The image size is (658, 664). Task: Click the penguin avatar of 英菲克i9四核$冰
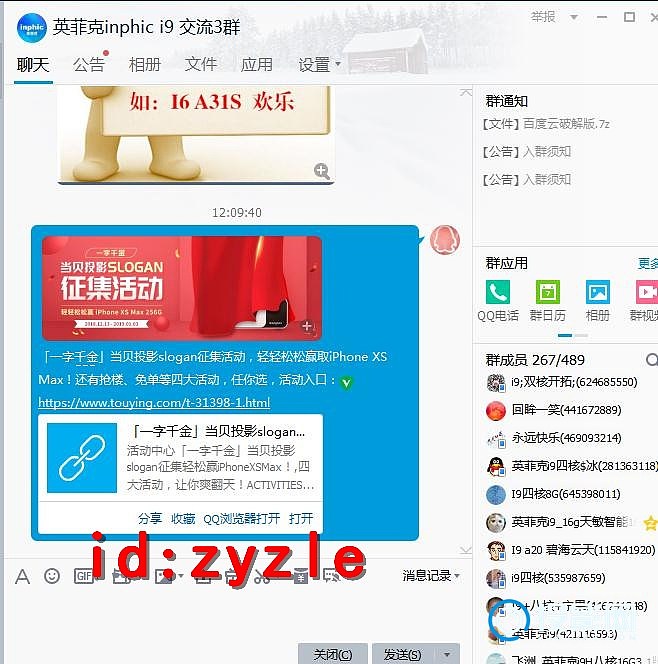coord(495,467)
